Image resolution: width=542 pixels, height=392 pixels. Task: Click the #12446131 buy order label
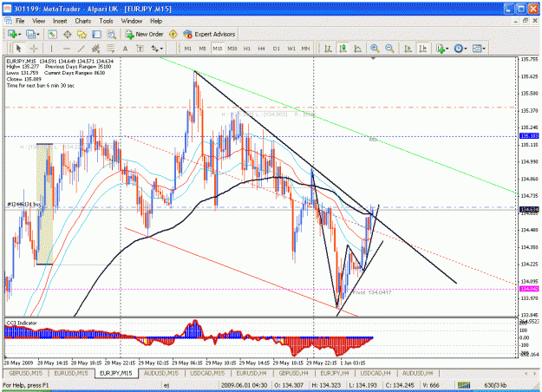point(24,205)
